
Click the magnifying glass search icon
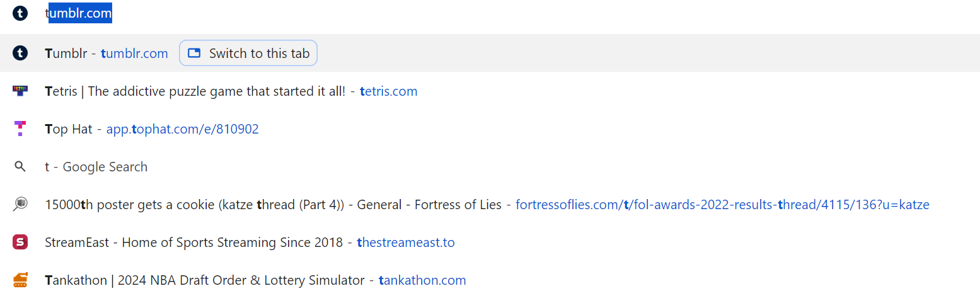click(x=20, y=166)
